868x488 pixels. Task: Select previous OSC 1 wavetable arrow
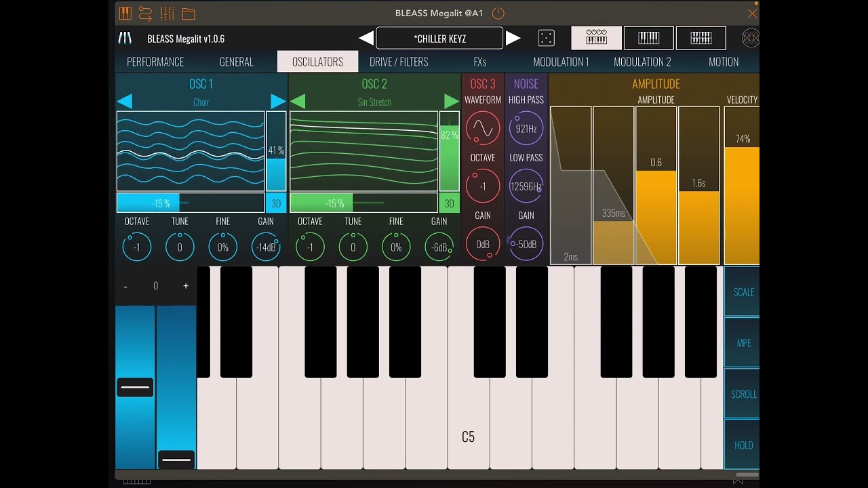[x=124, y=102]
